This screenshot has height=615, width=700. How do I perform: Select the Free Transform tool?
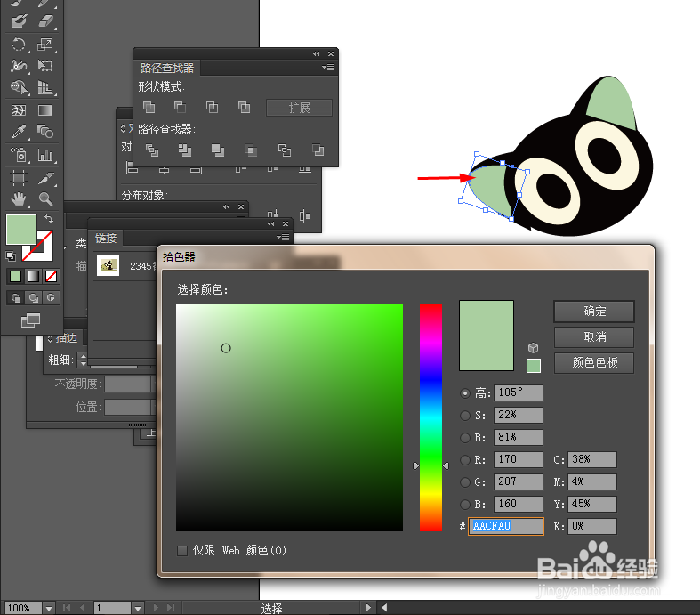pos(45,66)
